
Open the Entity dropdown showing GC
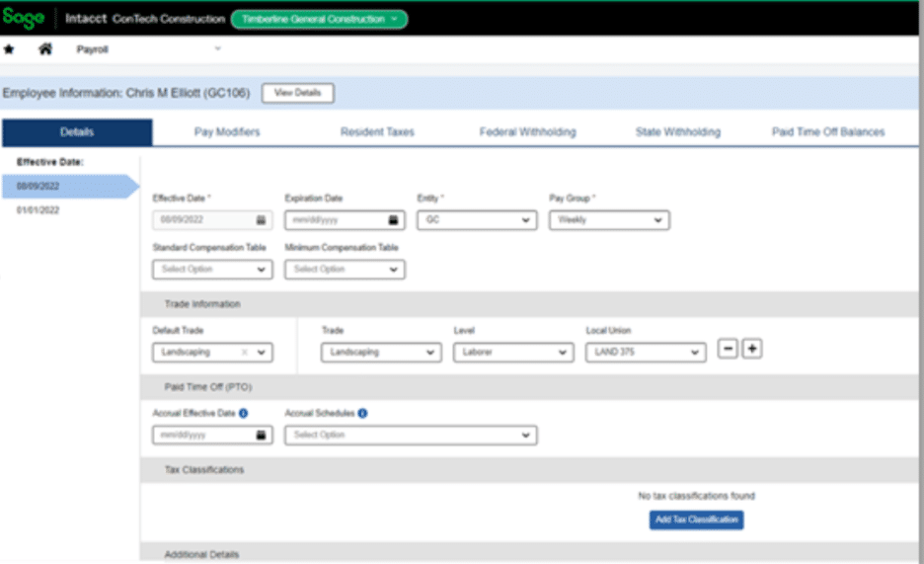[477, 220]
